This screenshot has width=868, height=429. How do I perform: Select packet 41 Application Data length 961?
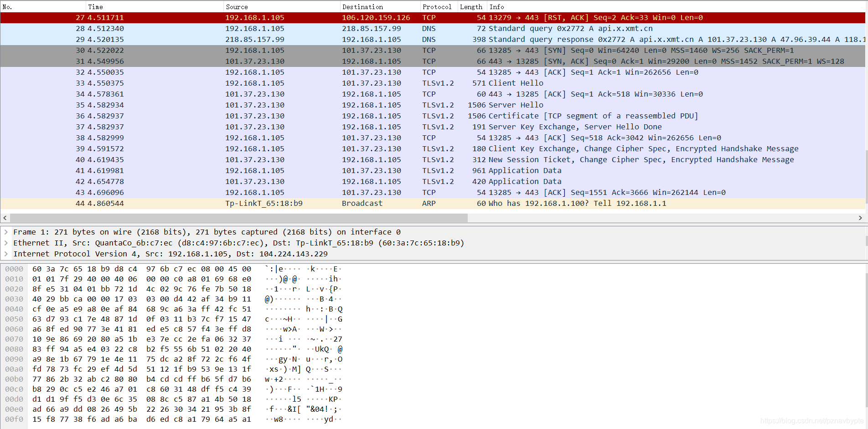click(x=433, y=171)
